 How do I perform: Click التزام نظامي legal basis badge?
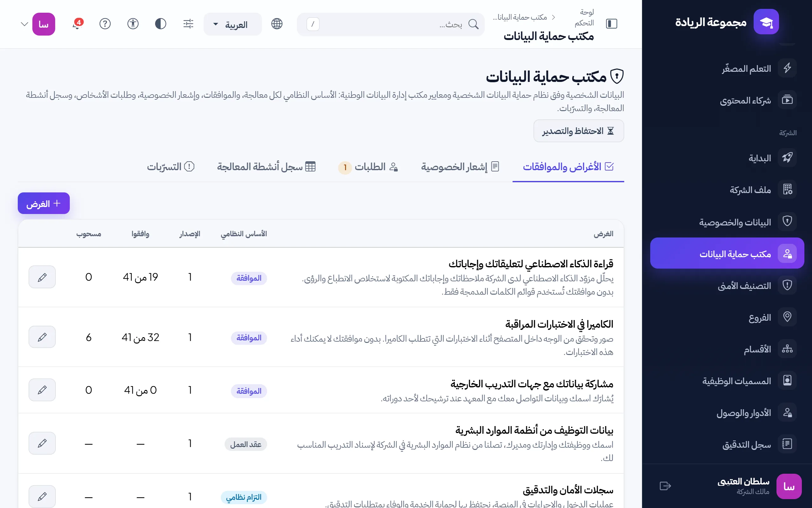(244, 497)
